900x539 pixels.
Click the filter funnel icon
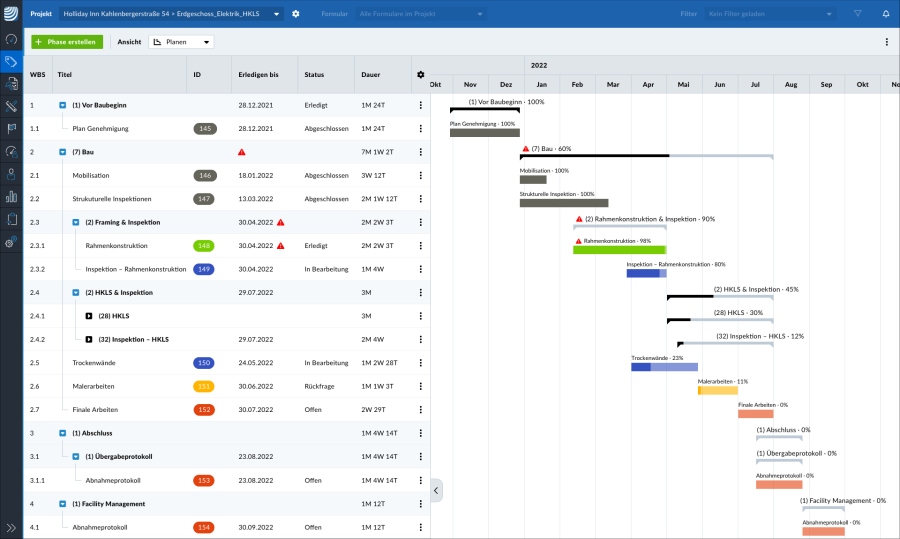tap(857, 14)
